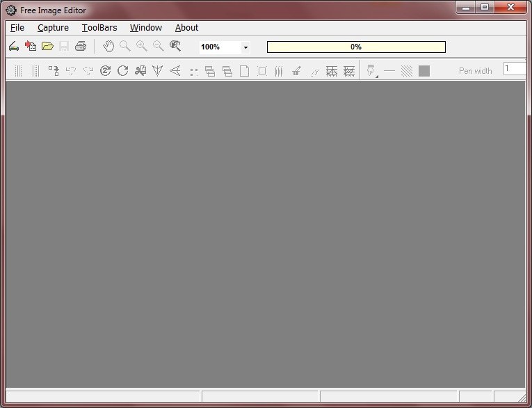Click the paste-from-clipboard icon with red arrow
Image resolution: width=532 pixels, height=408 pixels.
pyautogui.click(x=31, y=46)
